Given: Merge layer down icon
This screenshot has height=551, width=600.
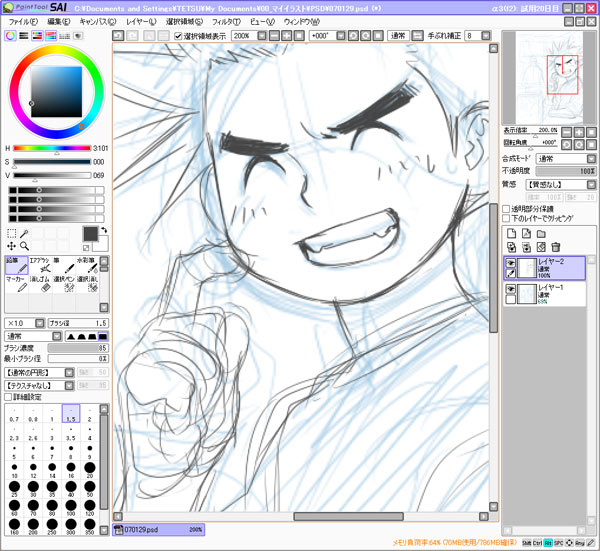Looking at the screenshot, I should tap(526, 247).
